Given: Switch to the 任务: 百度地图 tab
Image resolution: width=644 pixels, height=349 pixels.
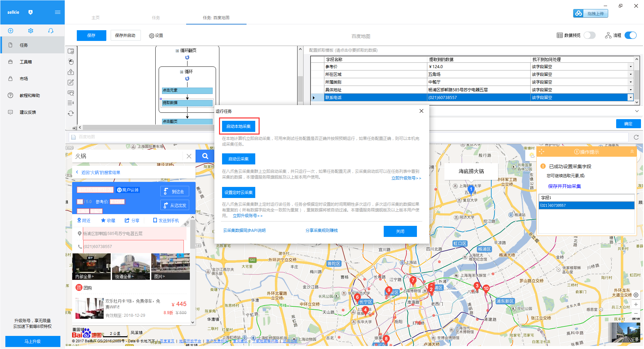Looking at the screenshot, I should 216,18.
